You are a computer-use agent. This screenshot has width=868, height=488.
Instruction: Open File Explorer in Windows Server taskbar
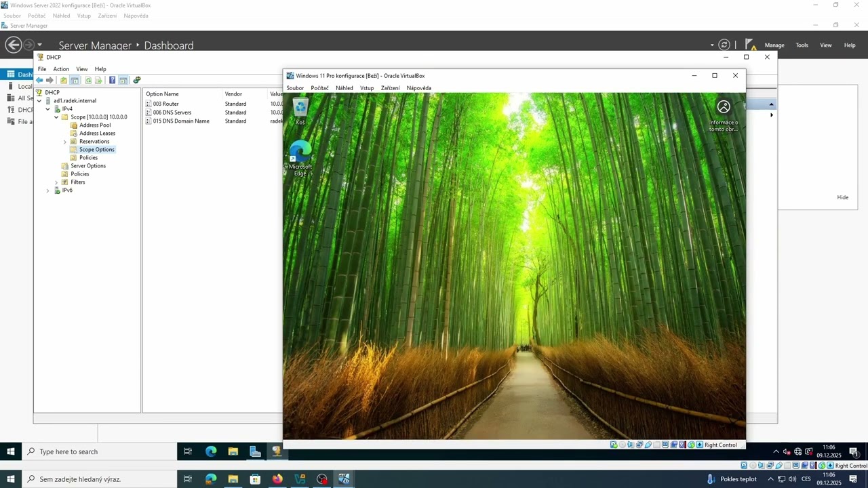233,451
